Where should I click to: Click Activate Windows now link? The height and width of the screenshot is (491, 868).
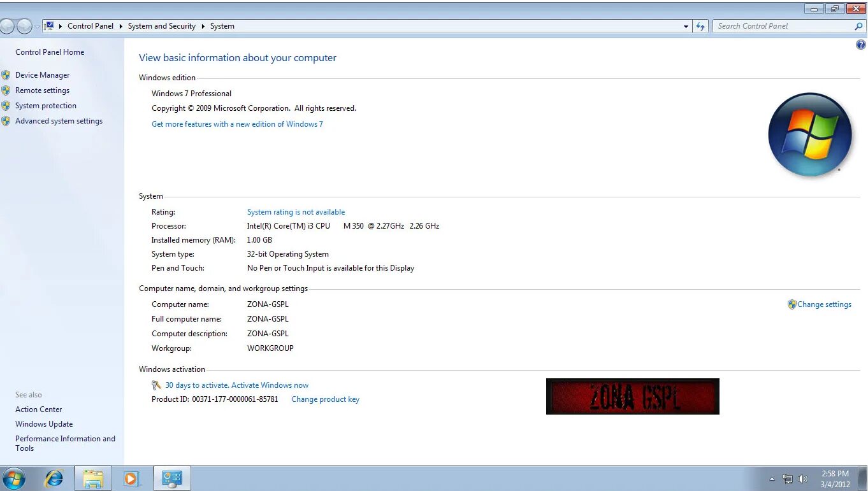pyautogui.click(x=270, y=385)
